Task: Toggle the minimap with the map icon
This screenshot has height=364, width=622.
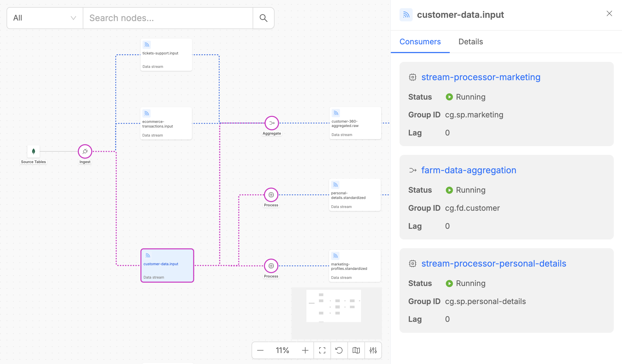Action: point(356,350)
